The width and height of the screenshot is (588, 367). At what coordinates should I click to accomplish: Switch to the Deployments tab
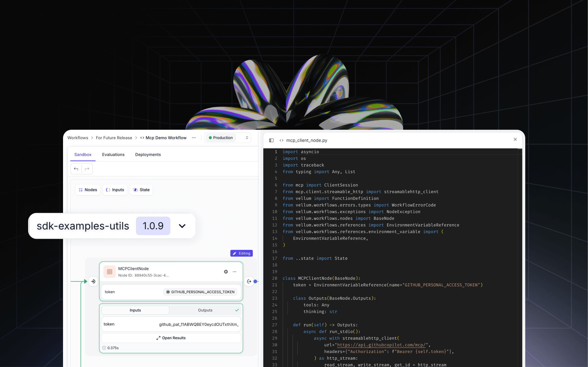tap(148, 154)
